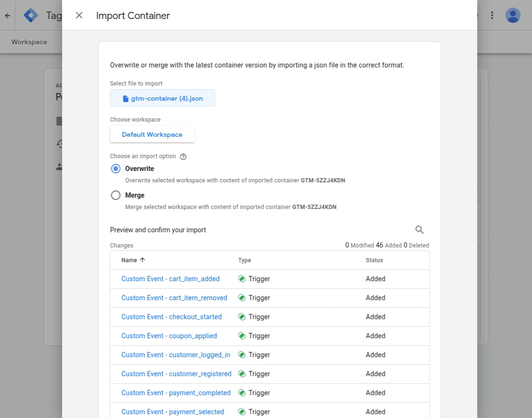Click Added status in payment_completed row
Screen dimensions: 532x418
pyautogui.click(x=375, y=393)
